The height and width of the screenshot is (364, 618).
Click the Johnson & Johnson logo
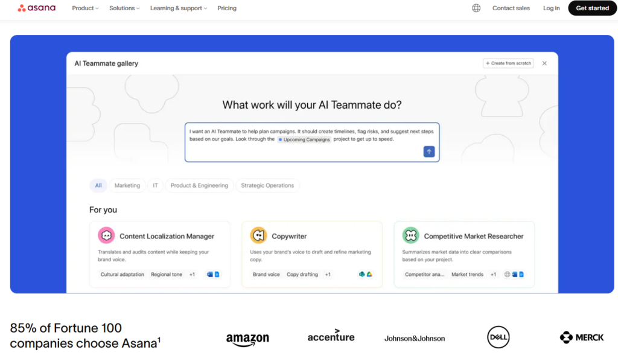click(415, 339)
